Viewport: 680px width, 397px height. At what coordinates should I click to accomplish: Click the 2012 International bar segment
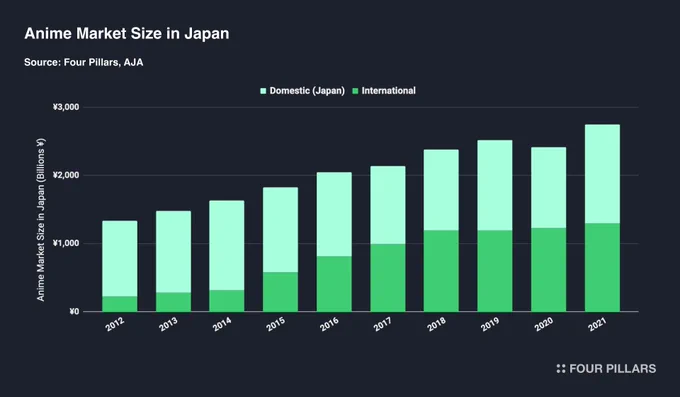(120, 304)
